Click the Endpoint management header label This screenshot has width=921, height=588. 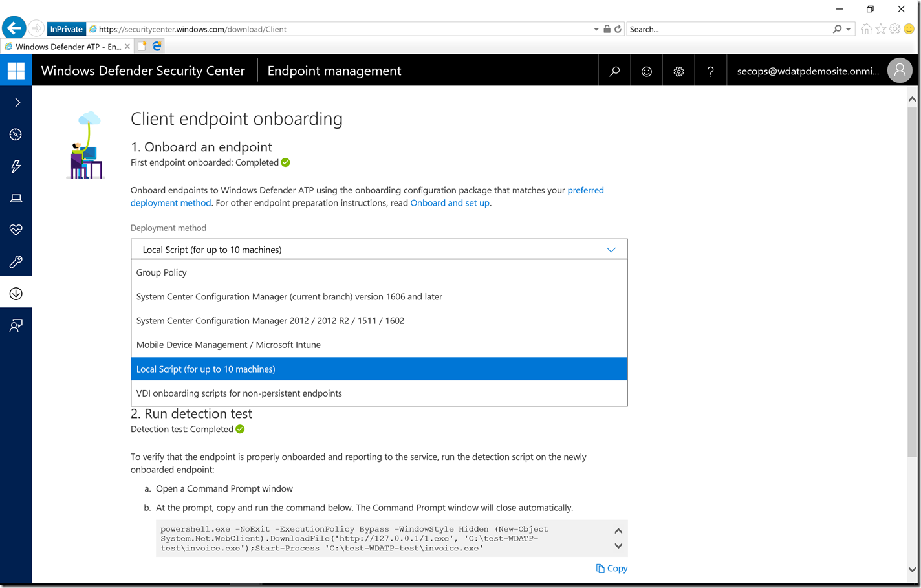334,71
